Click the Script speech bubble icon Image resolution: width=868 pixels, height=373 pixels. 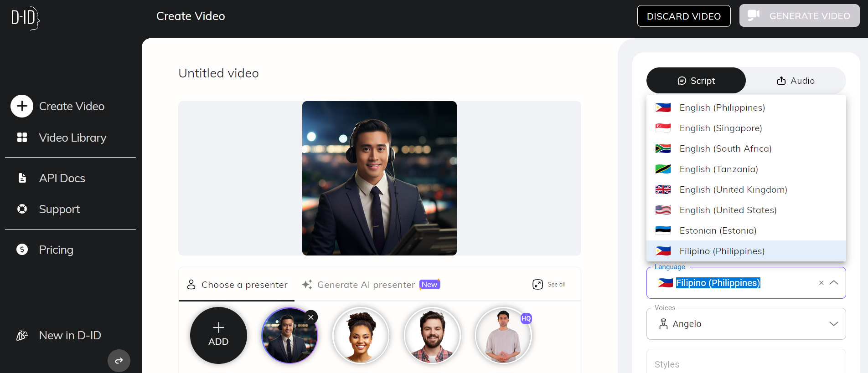[x=682, y=81]
